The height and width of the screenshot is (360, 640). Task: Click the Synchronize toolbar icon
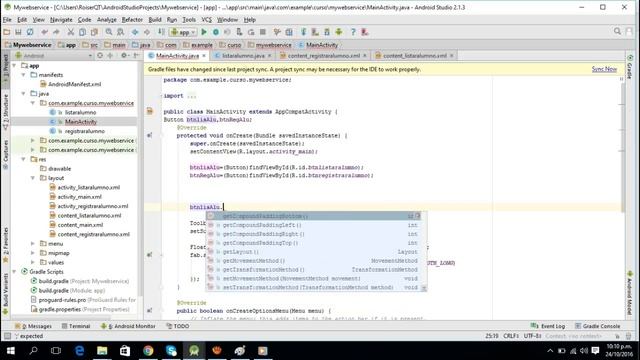click(x=30, y=32)
